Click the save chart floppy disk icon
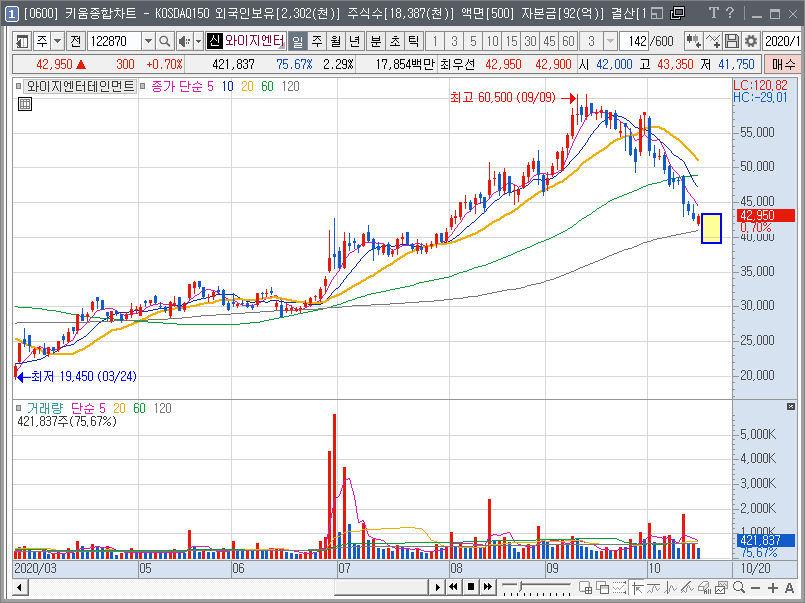This screenshot has height=603, width=805. (x=733, y=41)
